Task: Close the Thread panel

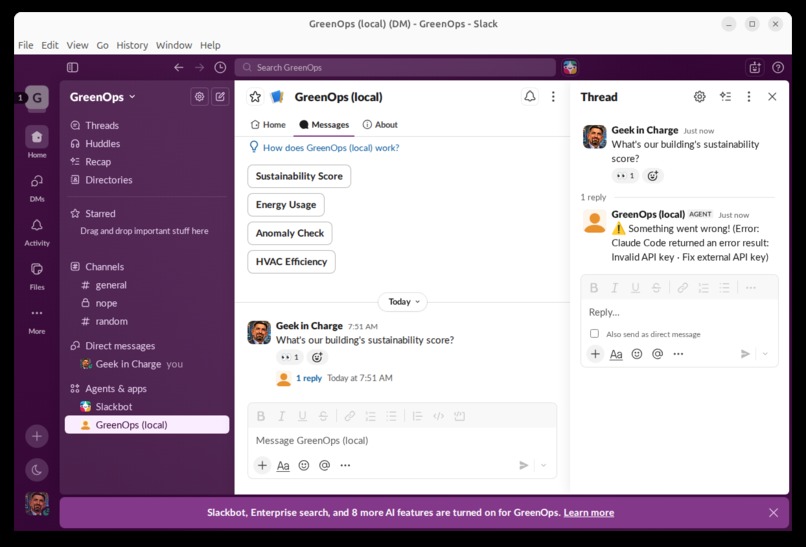Action: [772, 97]
